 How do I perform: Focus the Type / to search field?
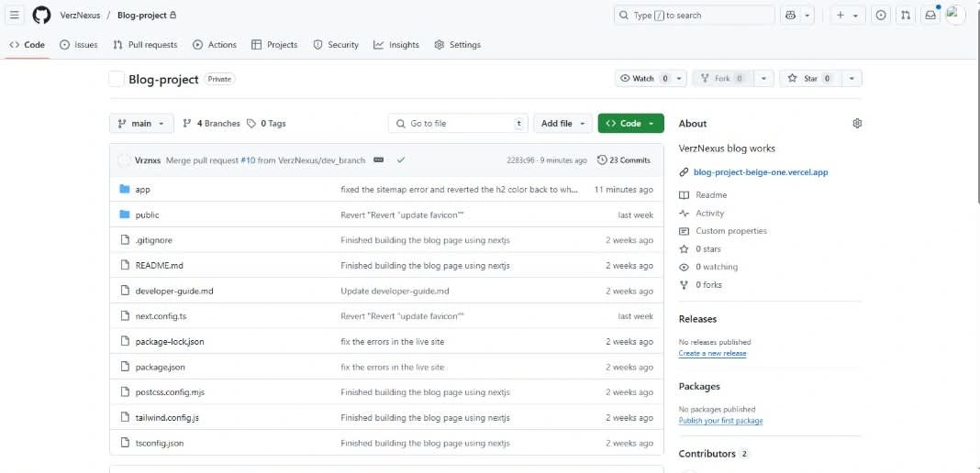tap(695, 15)
